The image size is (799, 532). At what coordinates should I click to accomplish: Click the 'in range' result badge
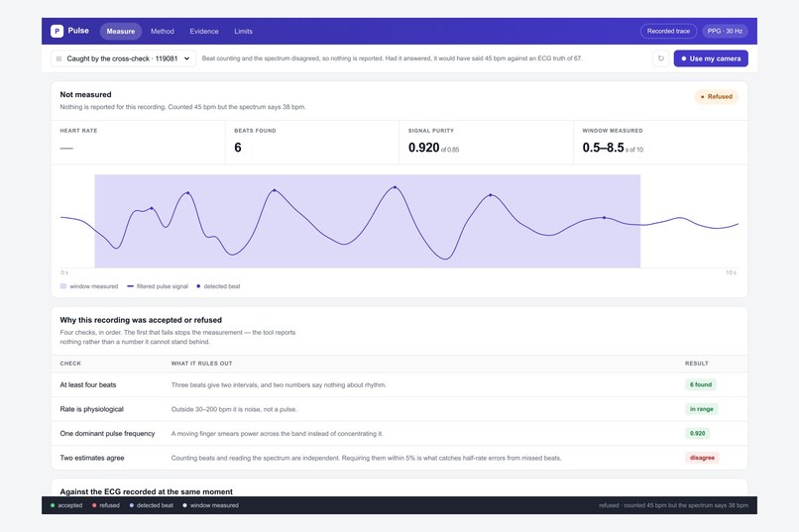coord(702,409)
